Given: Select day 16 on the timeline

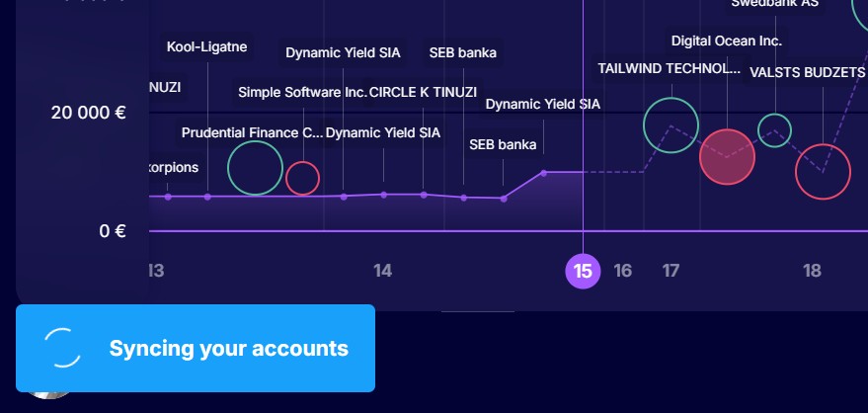Looking at the screenshot, I should (623, 271).
